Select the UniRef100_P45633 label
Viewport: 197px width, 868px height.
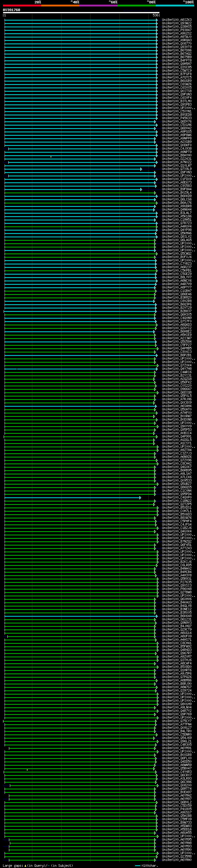point(177,118)
